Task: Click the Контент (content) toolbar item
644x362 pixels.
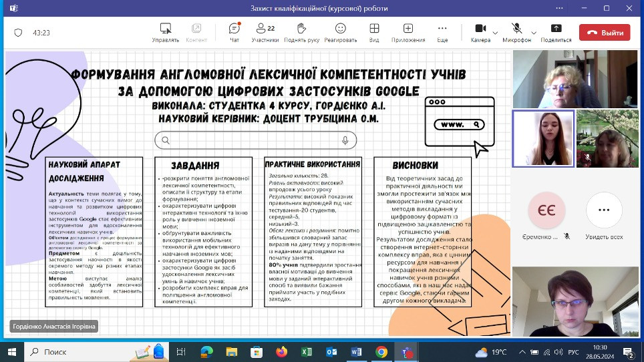Action: click(x=196, y=33)
